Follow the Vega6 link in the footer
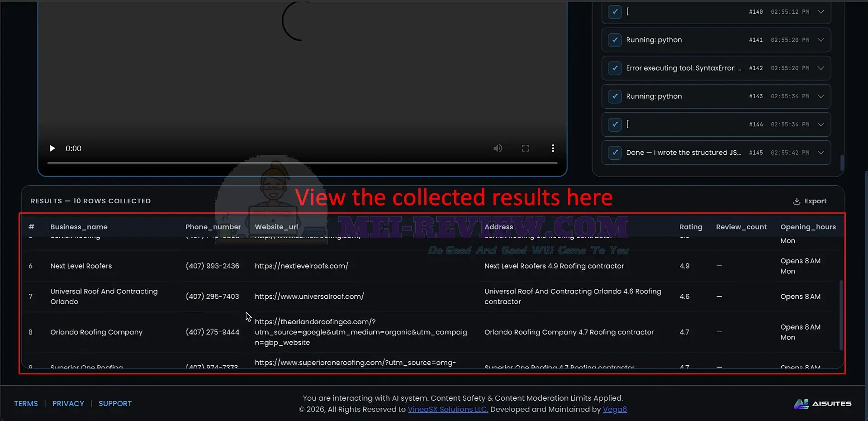This screenshot has height=421, width=868. (615, 409)
